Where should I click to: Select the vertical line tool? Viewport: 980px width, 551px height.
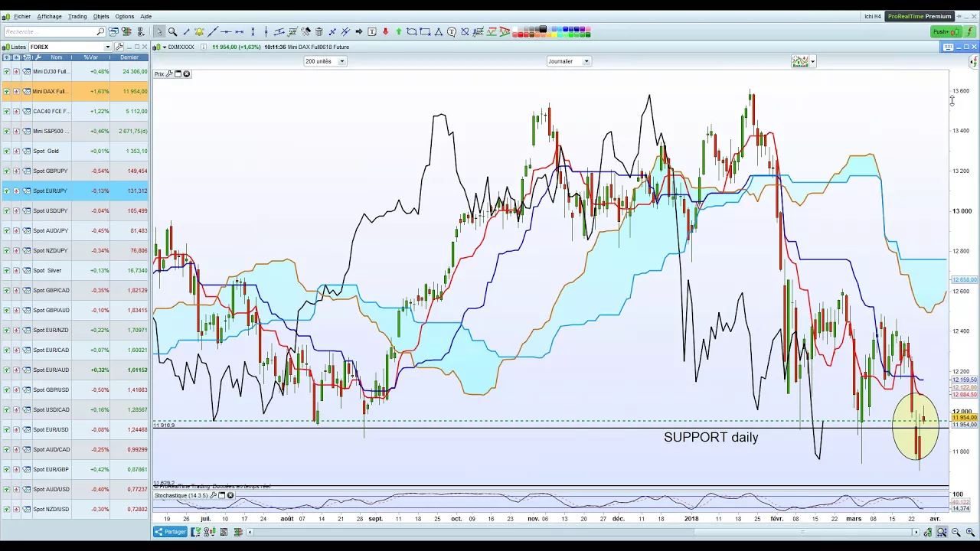pos(266,31)
